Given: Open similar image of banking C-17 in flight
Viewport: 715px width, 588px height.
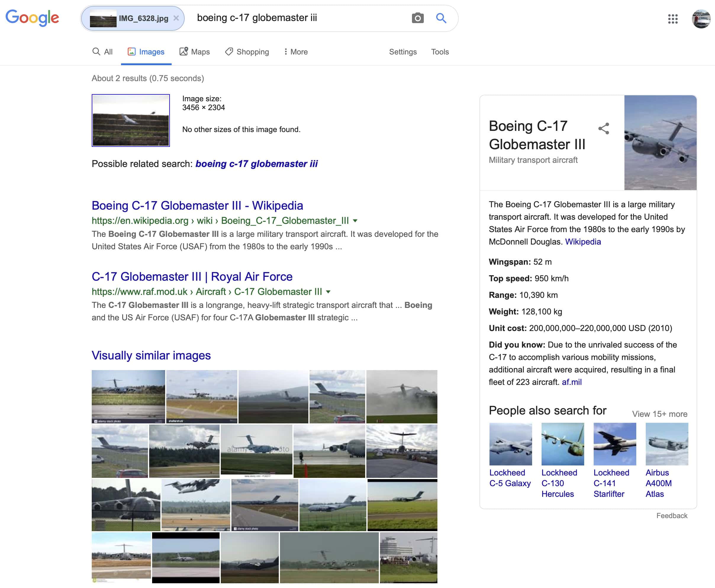Looking at the screenshot, I should pyautogui.click(x=196, y=505).
